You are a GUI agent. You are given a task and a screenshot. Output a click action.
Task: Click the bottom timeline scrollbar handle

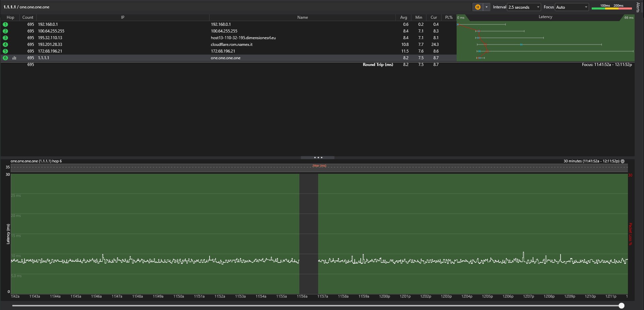[622, 305]
